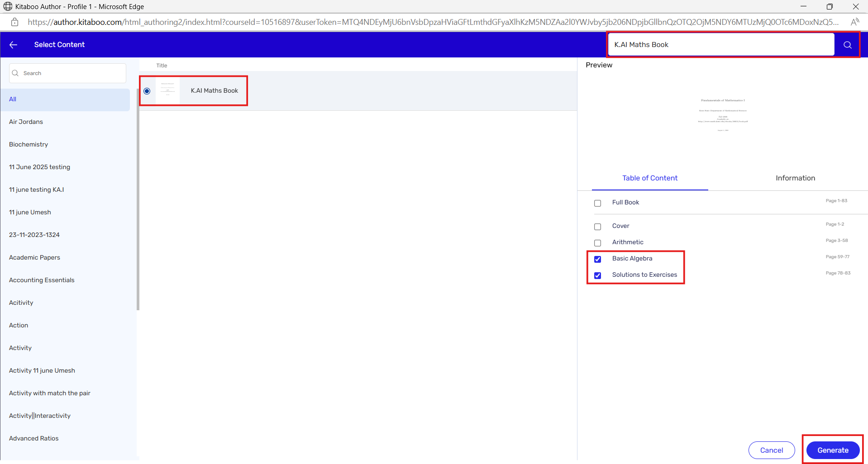Select the Advanced Ratios category

click(65, 438)
